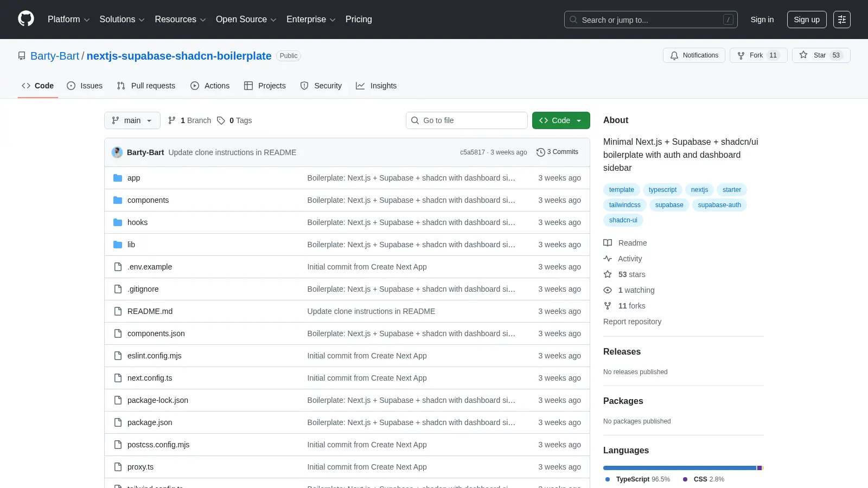Click the lib folder icon
The width and height of the screenshot is (868, 488).
coord(118,245)
